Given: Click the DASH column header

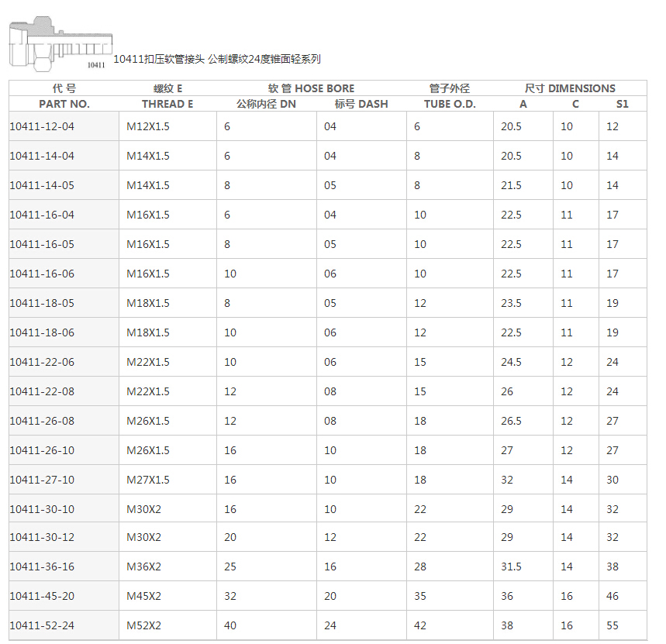Looking at the screenshot, I should pyautogui.click(x=361, y=104).
